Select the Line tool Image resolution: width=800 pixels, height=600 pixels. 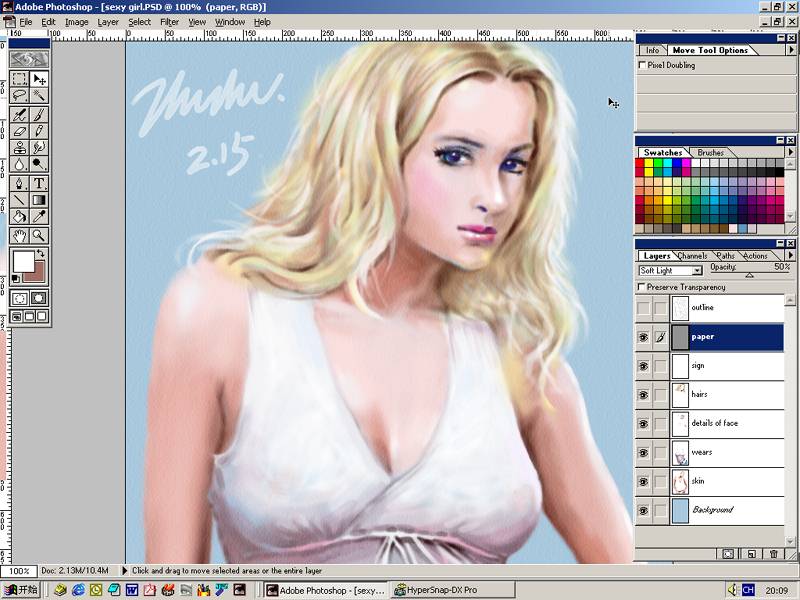point(19,199)
